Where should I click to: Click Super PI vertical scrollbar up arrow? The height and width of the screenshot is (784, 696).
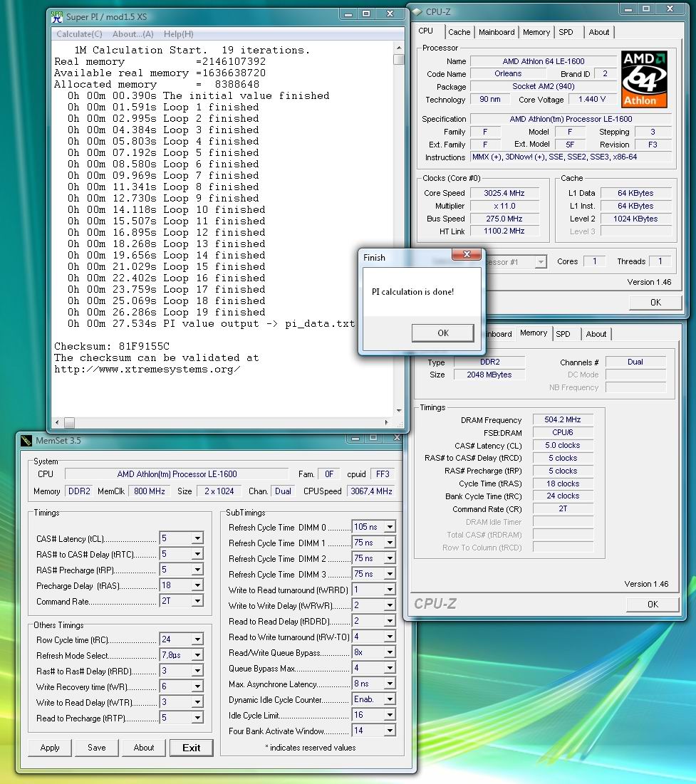(x=399, y=48)
